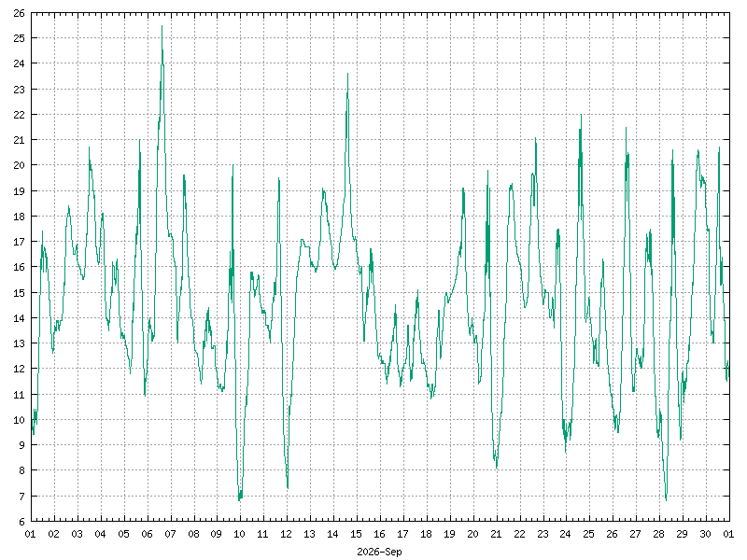
Task: Click x-axis date label '05'
Action: [123, 534]
